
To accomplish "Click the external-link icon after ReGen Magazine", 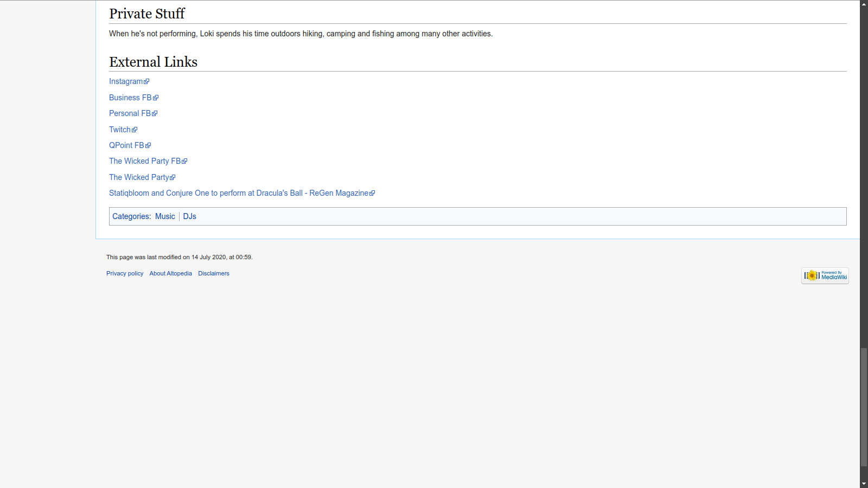I will pyautogui.click(x=372, y=194).
